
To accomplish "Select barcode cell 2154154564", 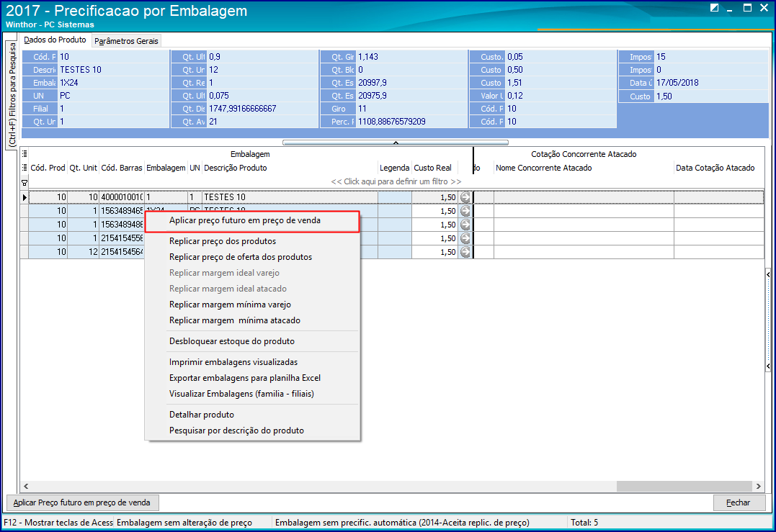I will click(122, 252).
